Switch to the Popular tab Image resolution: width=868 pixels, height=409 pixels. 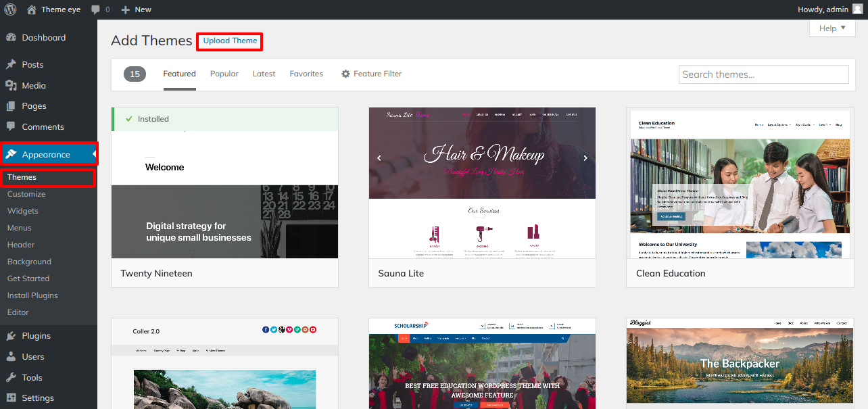tap(224, 74)
